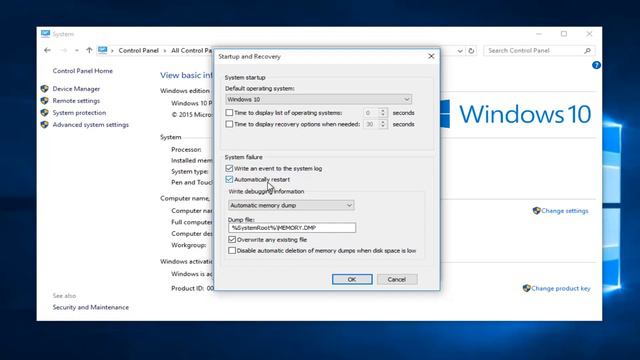The width and height of the screenshot is (640, 360).
Task: Cancel the Startup and Recovery dialog
Action: 397,279
